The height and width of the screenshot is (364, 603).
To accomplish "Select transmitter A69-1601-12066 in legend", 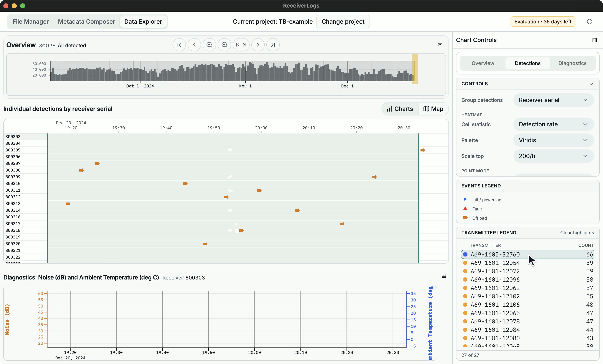I will click(x=528, y=313).
